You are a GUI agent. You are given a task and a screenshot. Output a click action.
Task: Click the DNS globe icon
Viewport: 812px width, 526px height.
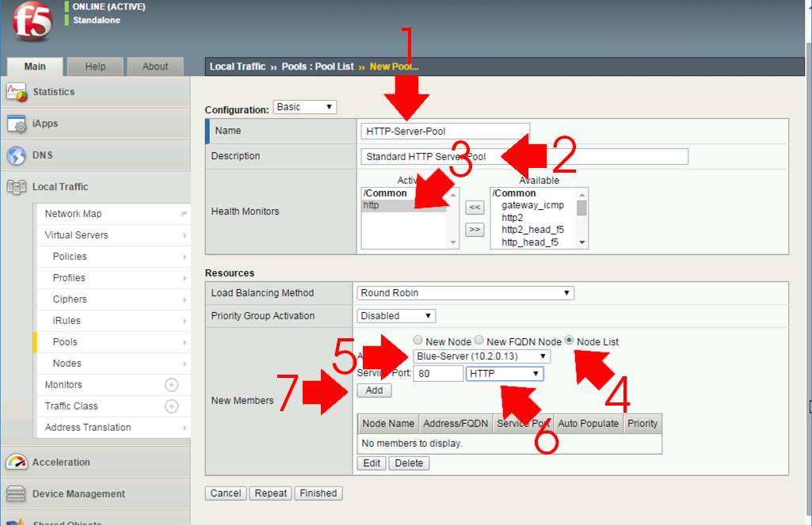(17, 154)
